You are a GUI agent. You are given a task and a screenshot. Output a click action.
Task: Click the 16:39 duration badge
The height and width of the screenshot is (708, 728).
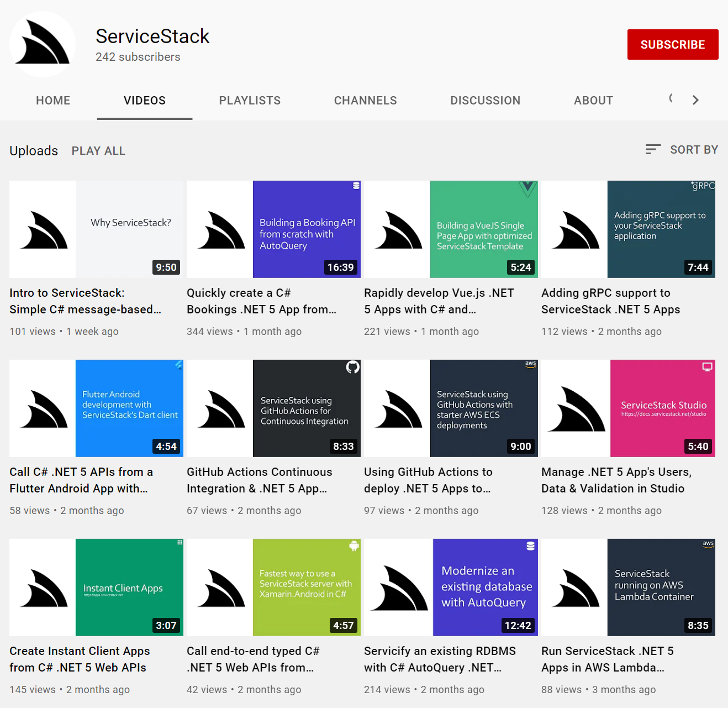click(340, 268)
